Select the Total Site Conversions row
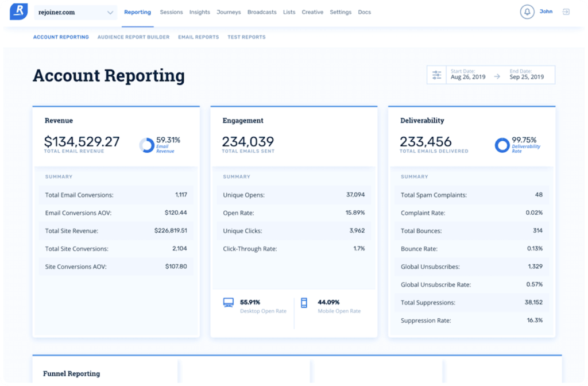The image size is (588, 386). pyautogui.click(x=116, y=249)
